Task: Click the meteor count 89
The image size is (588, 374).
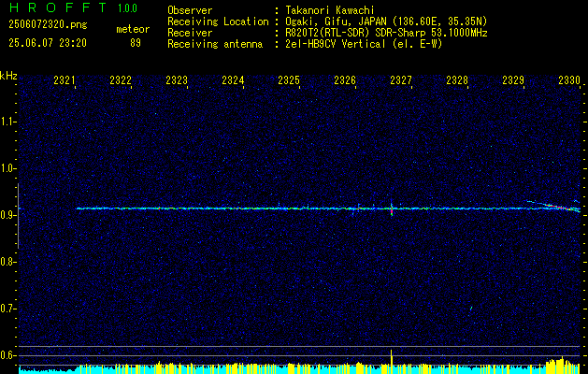Action: point(136,43)
